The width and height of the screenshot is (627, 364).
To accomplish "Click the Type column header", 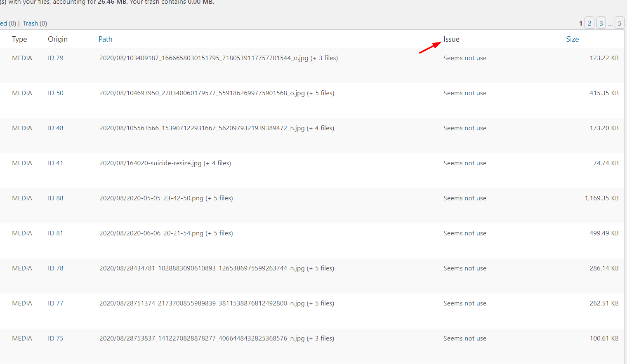I will [19, 39].
